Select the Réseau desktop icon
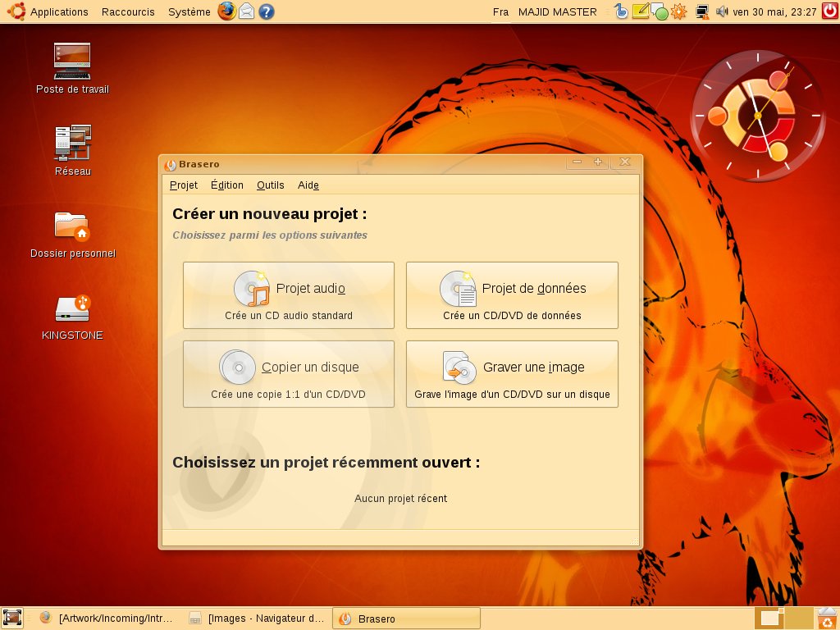Viewport: 840px width, 630px height. [73, 151]
